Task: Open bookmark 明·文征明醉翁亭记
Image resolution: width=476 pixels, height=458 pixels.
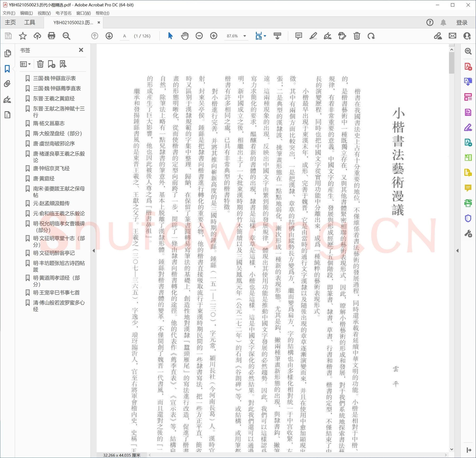Action: pos(54,253)
